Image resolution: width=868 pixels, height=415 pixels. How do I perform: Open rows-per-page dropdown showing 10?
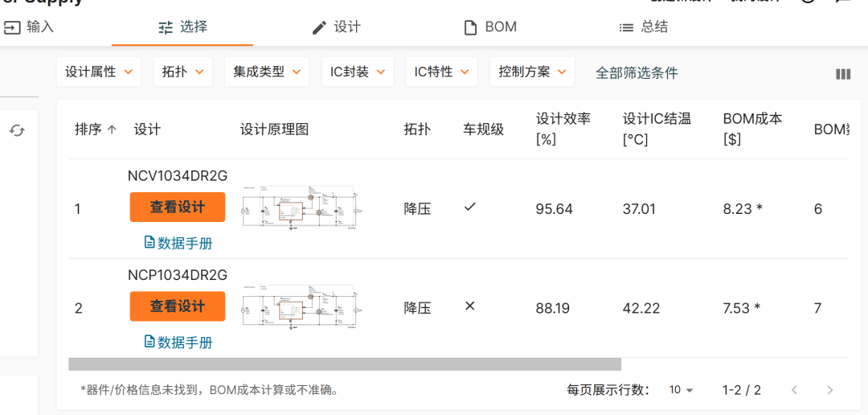[681, 390]
